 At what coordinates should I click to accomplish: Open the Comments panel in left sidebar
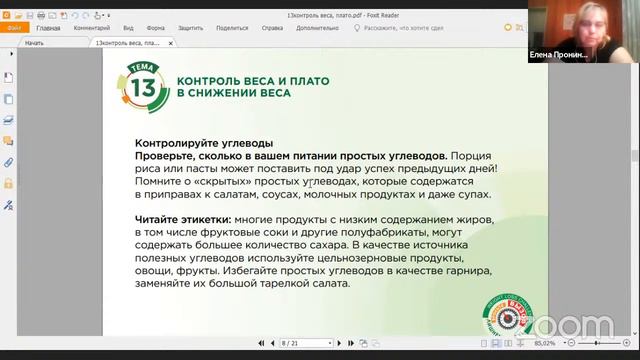pos(8,141)
